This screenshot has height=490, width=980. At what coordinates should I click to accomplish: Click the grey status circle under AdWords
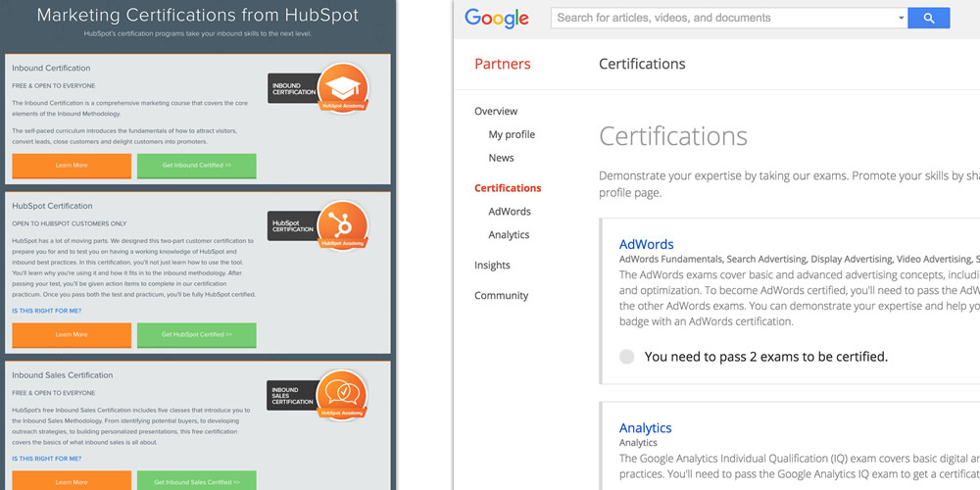point(626,357)
